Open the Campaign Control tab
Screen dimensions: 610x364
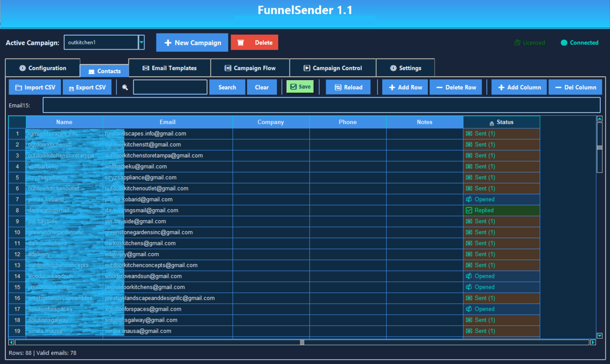coord(333,68)
